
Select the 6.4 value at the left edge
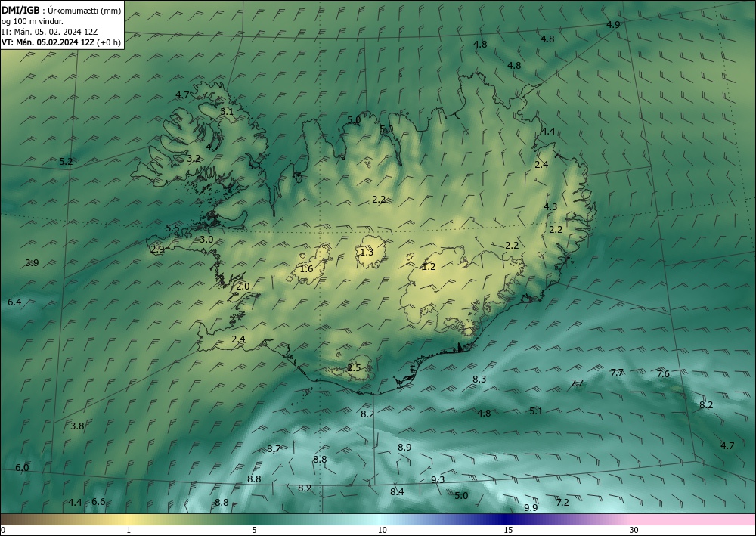[14, 302]
